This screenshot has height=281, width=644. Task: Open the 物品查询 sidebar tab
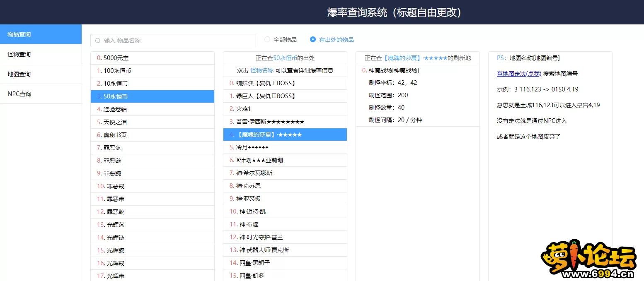click(41, 34)
